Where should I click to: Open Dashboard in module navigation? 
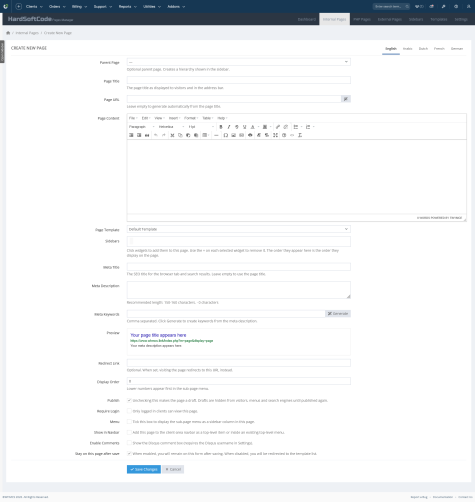[307, 19]
